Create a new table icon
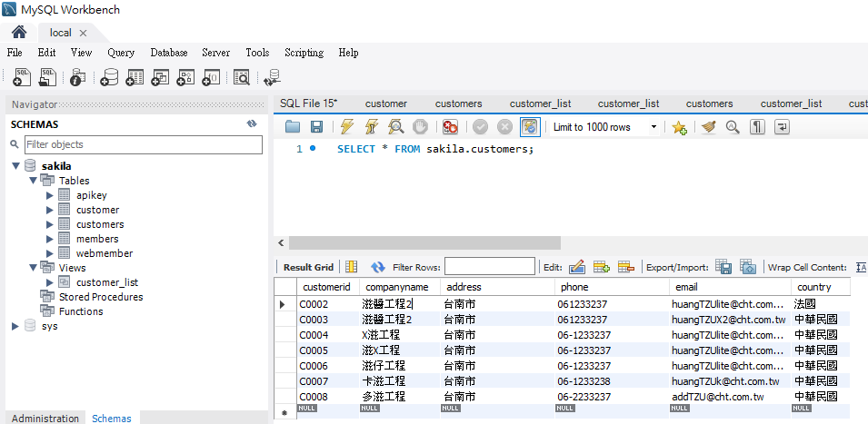 point(135,78)
